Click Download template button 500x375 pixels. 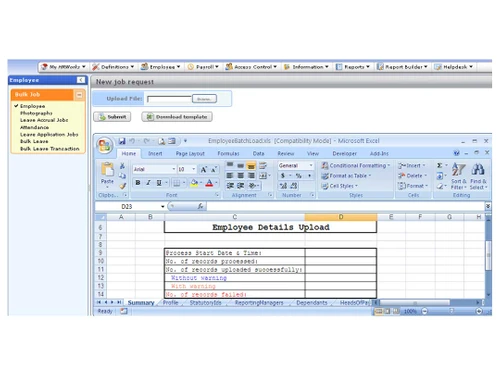177,117
